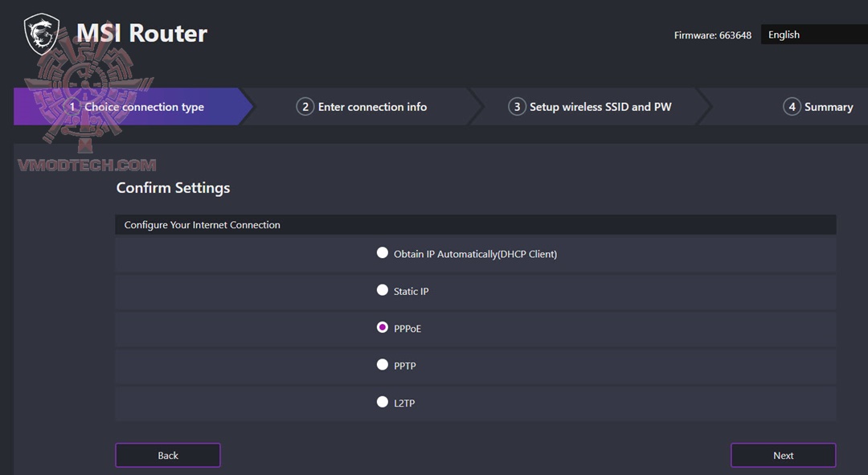
Task: Click the Configure Your Internet Connection header
Action: pyautogui.click(x=203, y=225)
